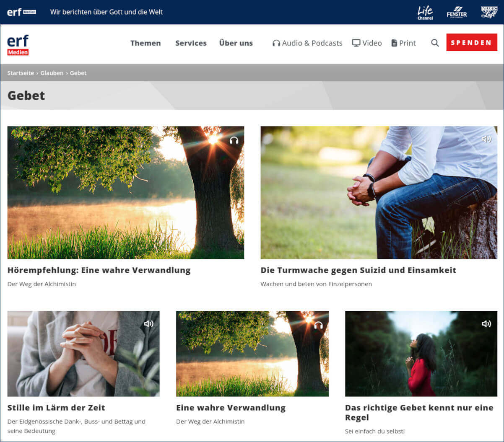Image resolution: width=504 pixels, height=442 pixels.
Task: Go to Audio & Podcasts
Action: tap(307, 43)
